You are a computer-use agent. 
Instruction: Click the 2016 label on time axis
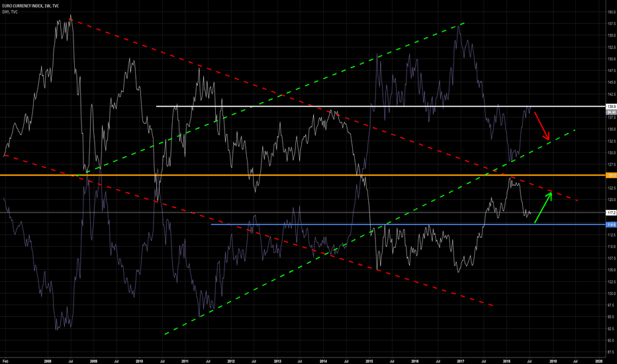(414, 361)
